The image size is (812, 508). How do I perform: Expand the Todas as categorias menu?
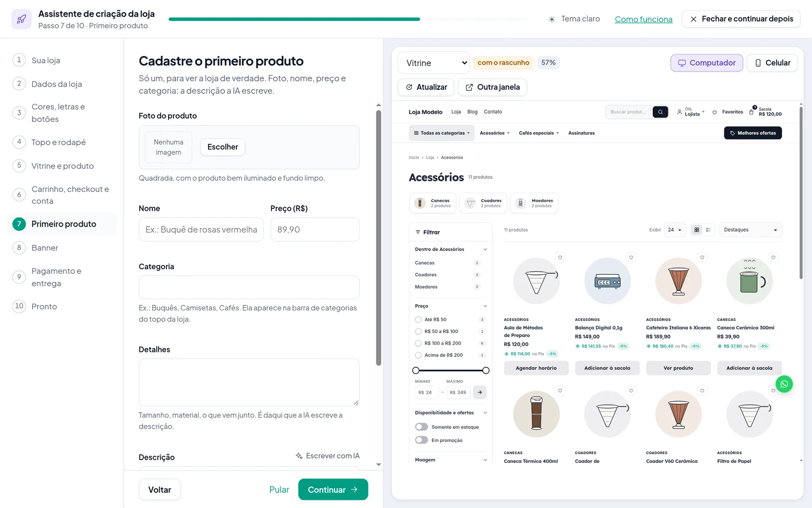pyautogui.click(x=442, y=133)
